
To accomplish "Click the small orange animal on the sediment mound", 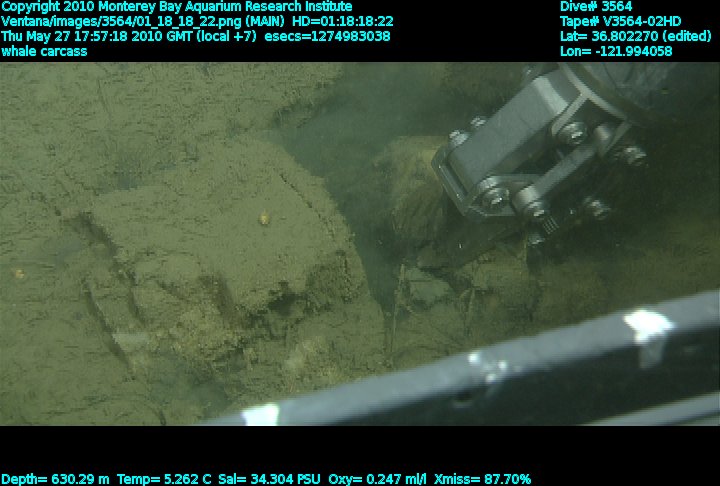I will click(x=264, y=218).
